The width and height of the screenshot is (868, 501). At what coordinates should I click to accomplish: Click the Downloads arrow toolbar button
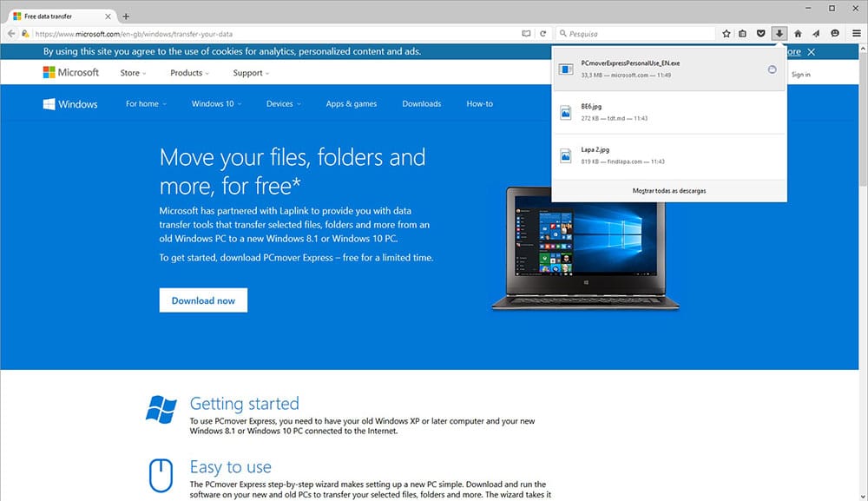779,33
